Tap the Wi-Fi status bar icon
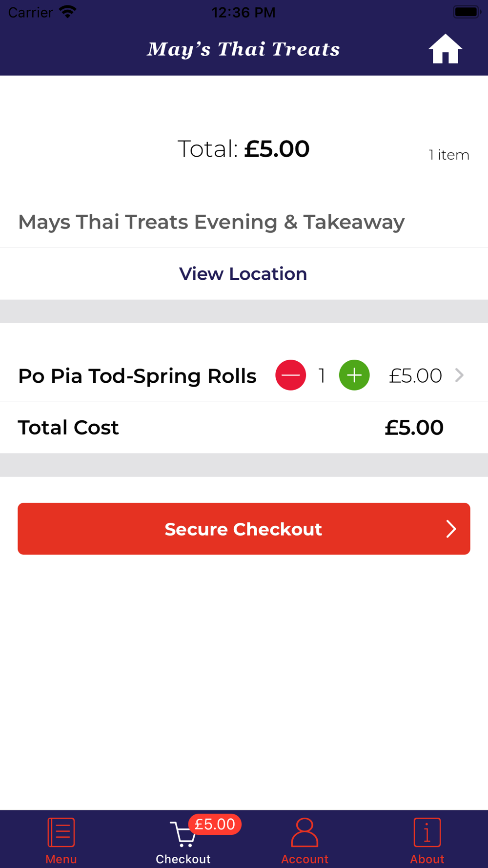Screen dimensions: 488x868 point(67,12)
